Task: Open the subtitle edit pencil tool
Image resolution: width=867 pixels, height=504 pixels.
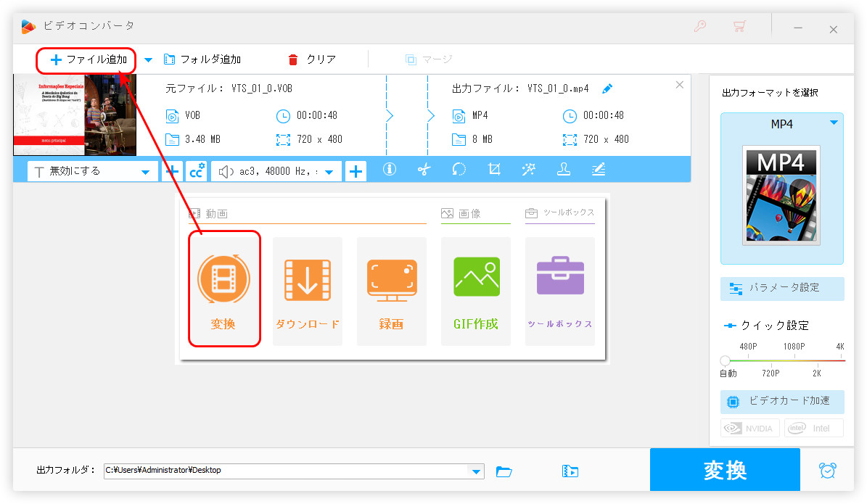Action: point(599,169)
